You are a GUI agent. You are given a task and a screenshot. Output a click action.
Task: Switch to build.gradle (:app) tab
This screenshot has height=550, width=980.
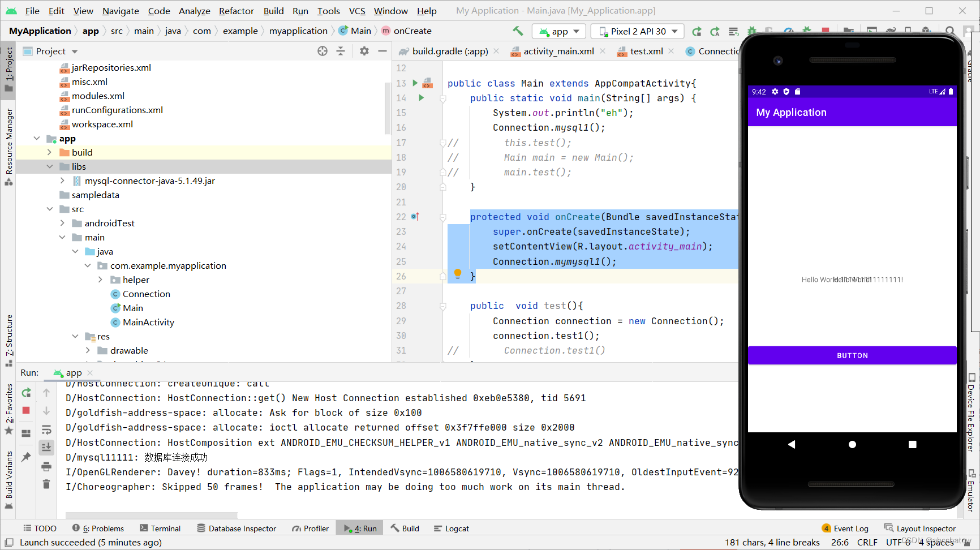click(450, 51)
